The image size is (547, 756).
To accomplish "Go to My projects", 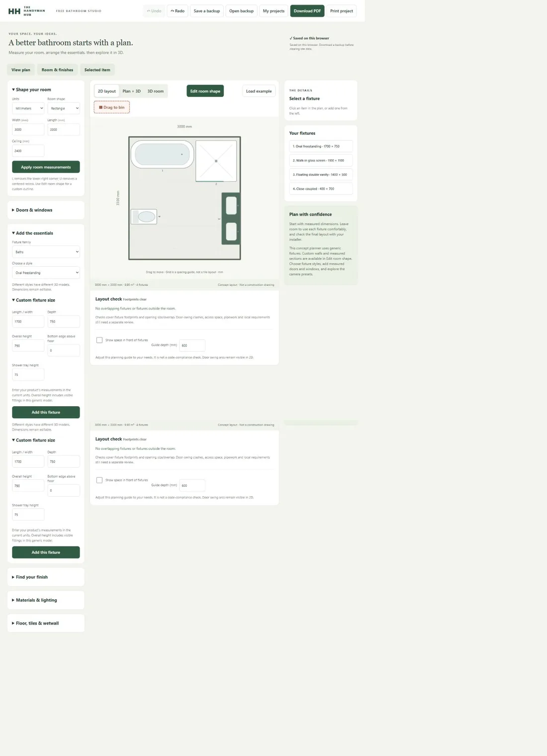I will tap(273, 11).
